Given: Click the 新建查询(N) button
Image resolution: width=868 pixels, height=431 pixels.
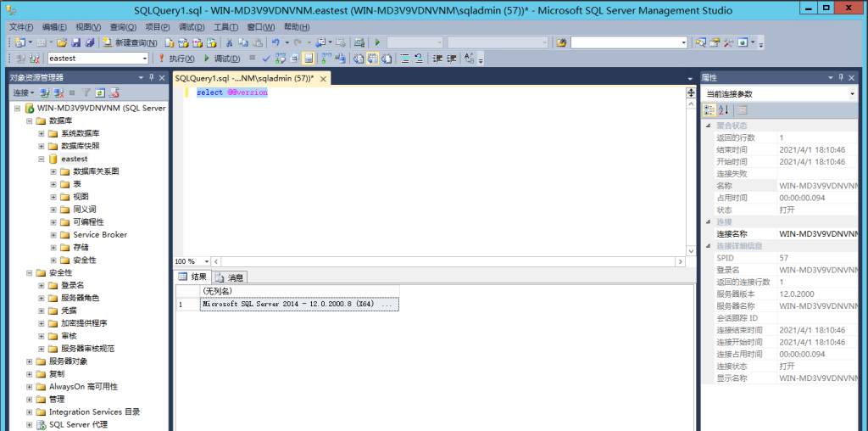Looking at the screenshot, I should point(130,42).
